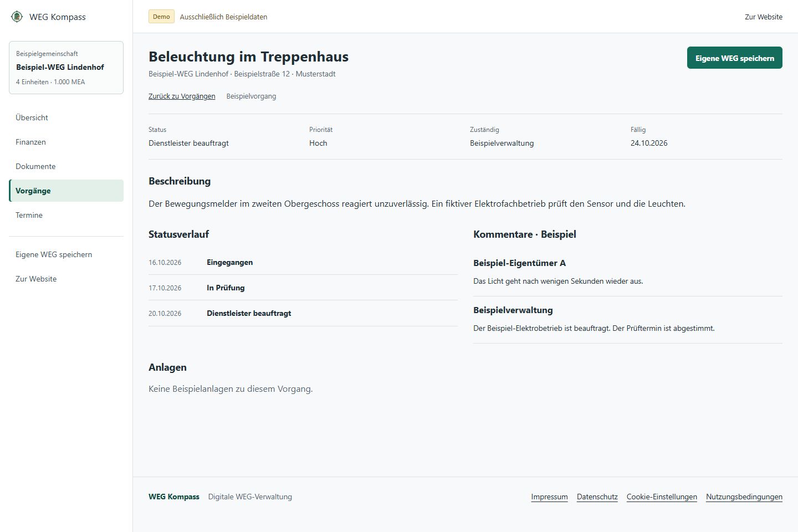Click sidebar link Eigene WEG speichern
The image size is (798, 532).
[66, 254]
